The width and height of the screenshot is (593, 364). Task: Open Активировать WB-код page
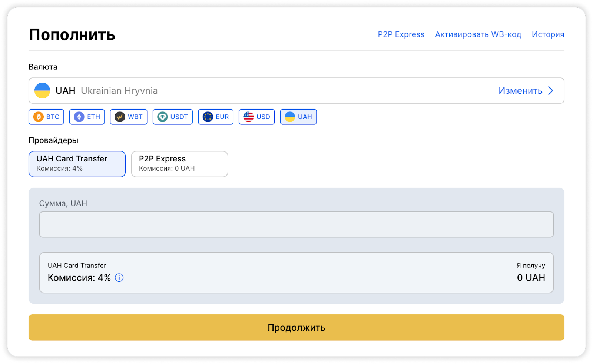[x=478, y=34]
